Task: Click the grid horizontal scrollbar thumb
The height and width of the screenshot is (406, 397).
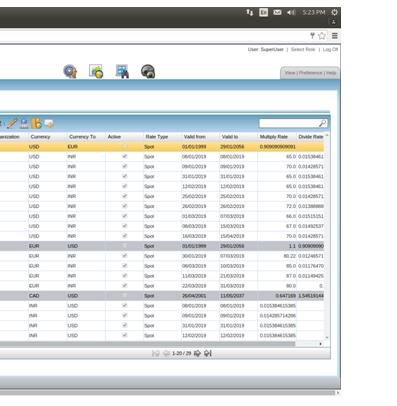Action: coord(147,344)
